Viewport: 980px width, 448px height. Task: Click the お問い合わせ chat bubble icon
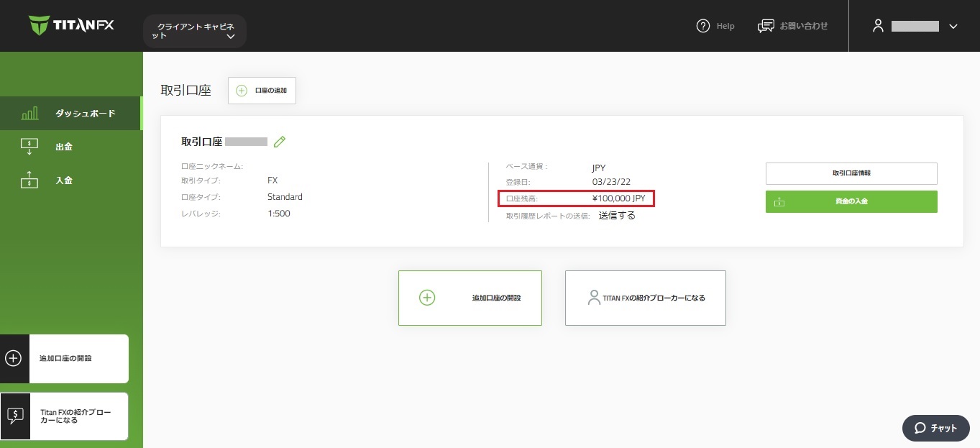point(766,26)
